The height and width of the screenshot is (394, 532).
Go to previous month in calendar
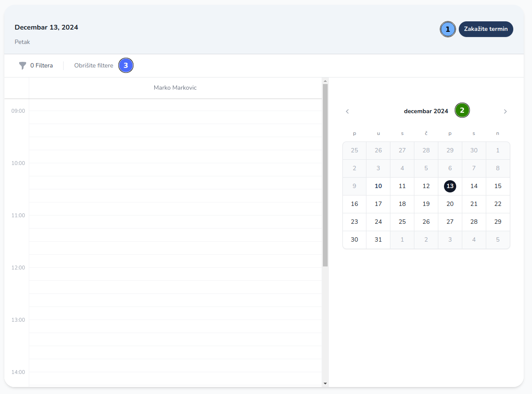(x=347, y=111)
